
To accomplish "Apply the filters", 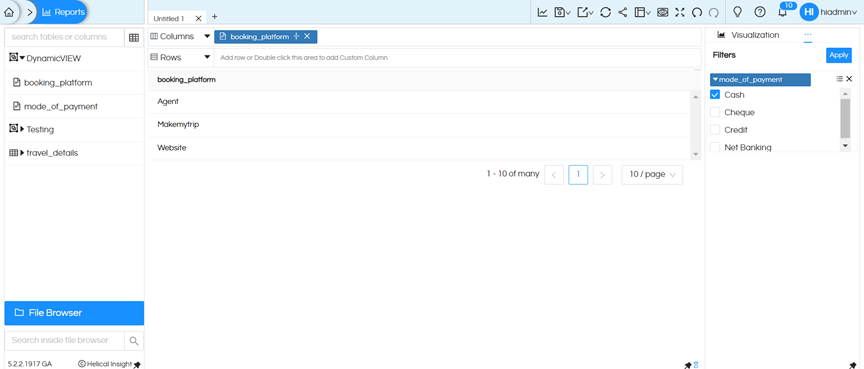I will click(x=839, y=55).
